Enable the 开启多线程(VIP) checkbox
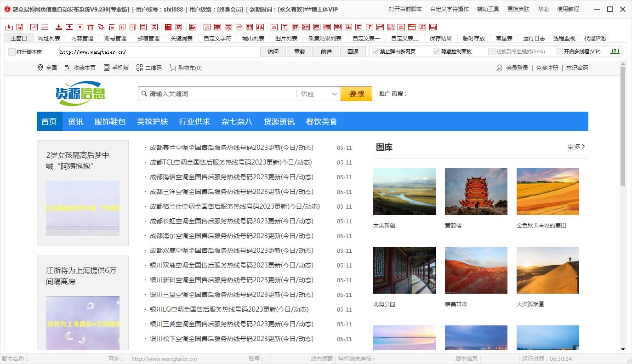 [x=559, y=51]
